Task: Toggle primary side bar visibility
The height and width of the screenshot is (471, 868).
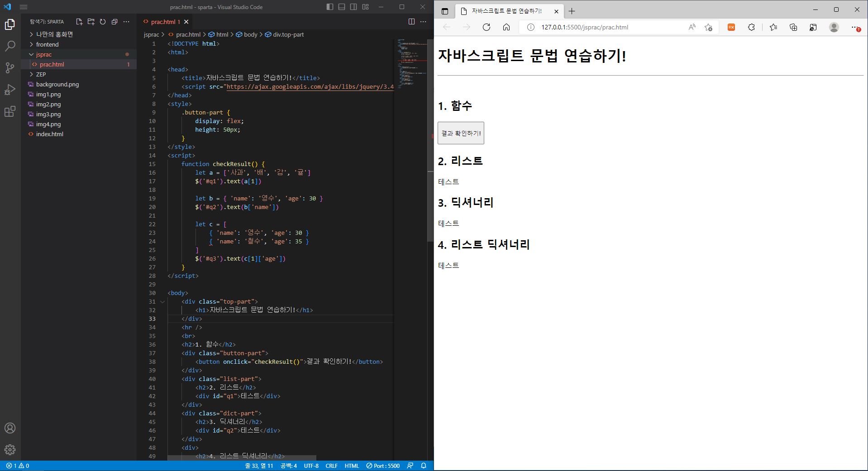Action: [x=330, y=7]
